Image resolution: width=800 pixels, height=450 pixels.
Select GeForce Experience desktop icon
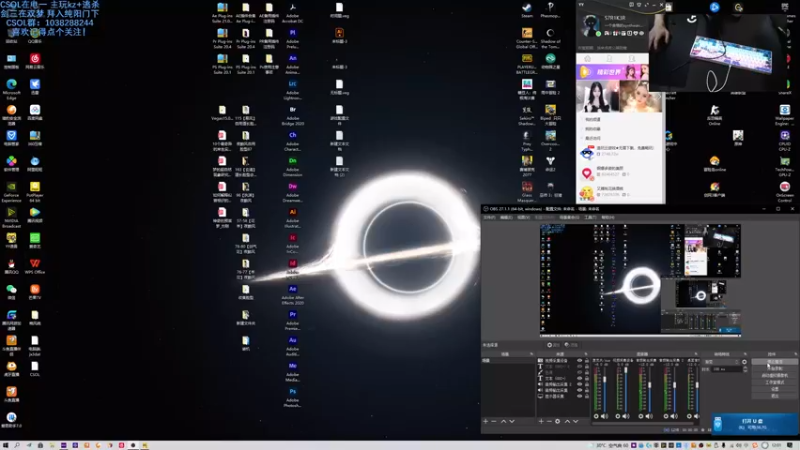pos(11,192)
